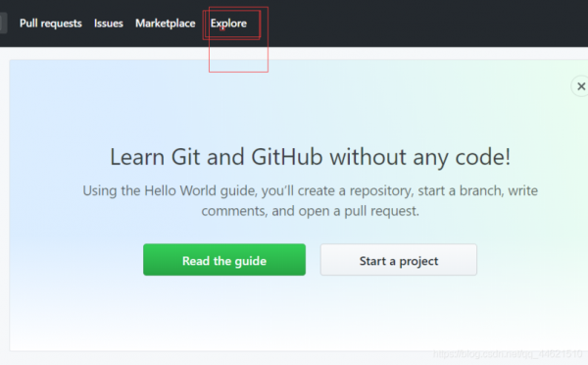This screenshot has width=588, height=365.
Task: Open the Marketplace navigation link
Action: 166,24
